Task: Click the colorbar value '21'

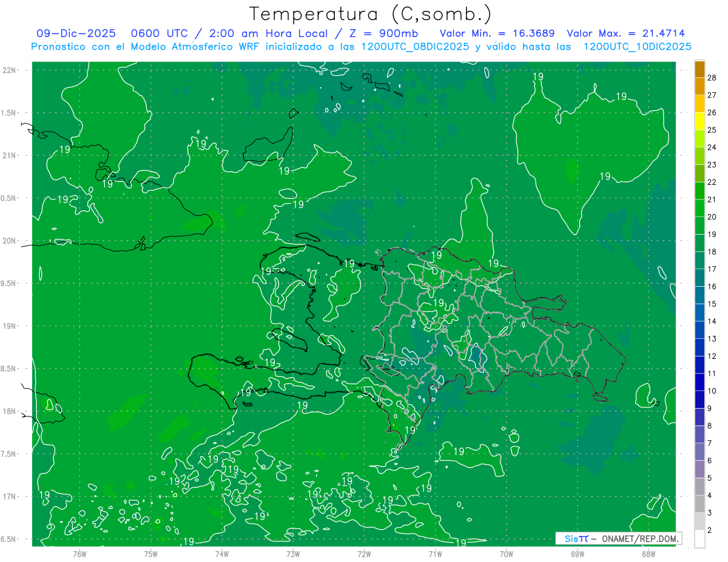Action: [712, 199]
